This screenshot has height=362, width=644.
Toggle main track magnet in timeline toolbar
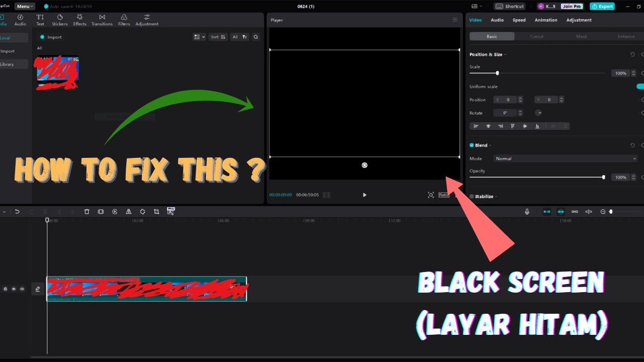[x=547, y=212]
